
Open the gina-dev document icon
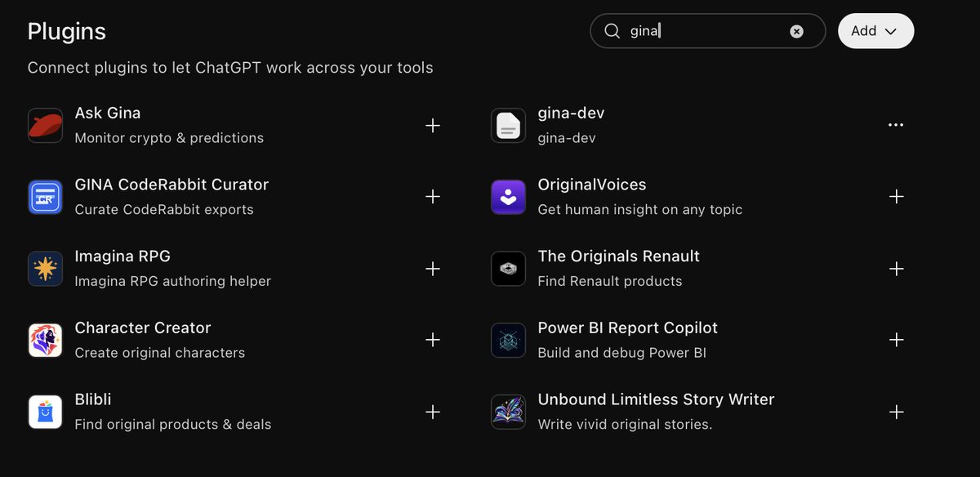(509, 126)
